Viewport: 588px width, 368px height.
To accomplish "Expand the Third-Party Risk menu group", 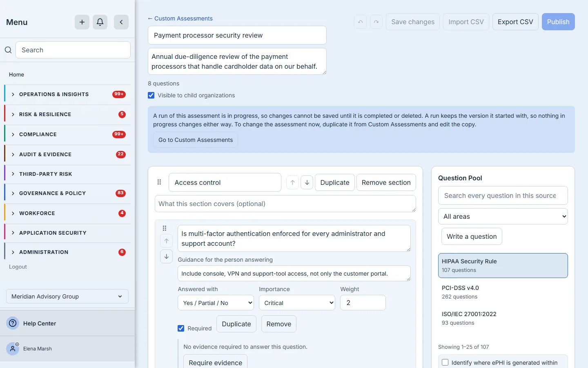I will point(68,174).
